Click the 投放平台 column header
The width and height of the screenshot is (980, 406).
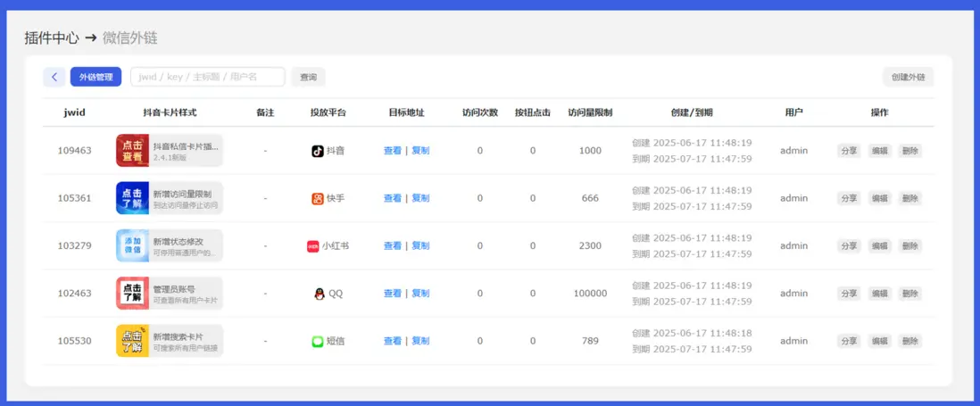(328, 113)
